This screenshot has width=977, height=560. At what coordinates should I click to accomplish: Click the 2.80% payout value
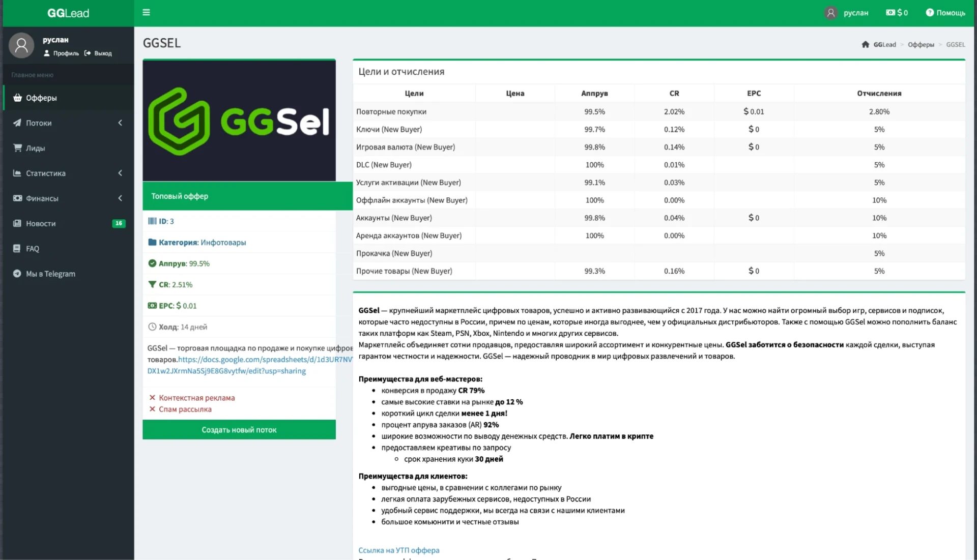click(x=879, y=112)
